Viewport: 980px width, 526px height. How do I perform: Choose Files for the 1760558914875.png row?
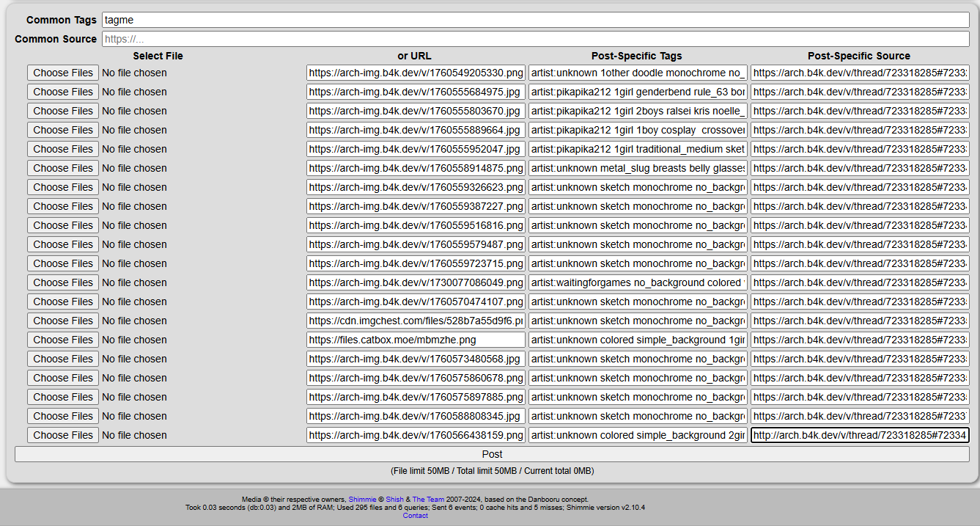tap(63, 168)
